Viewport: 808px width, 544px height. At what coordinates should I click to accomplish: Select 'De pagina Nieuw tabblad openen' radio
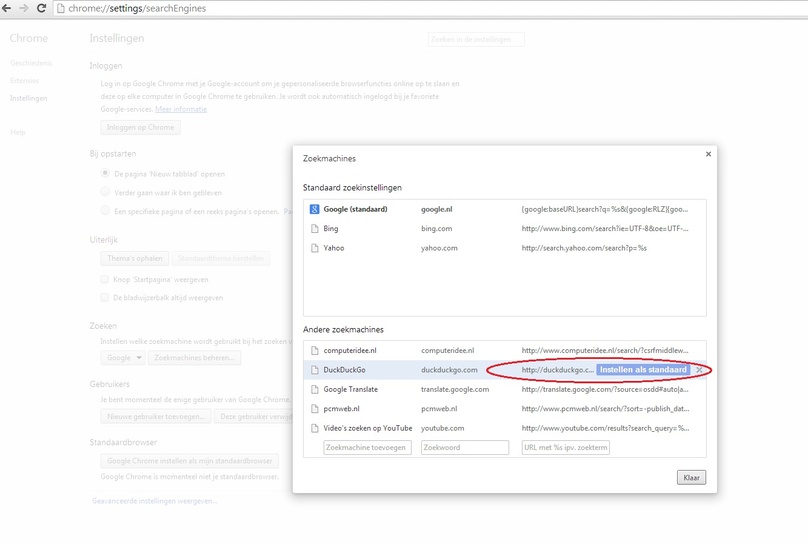[x=105, y=173]
